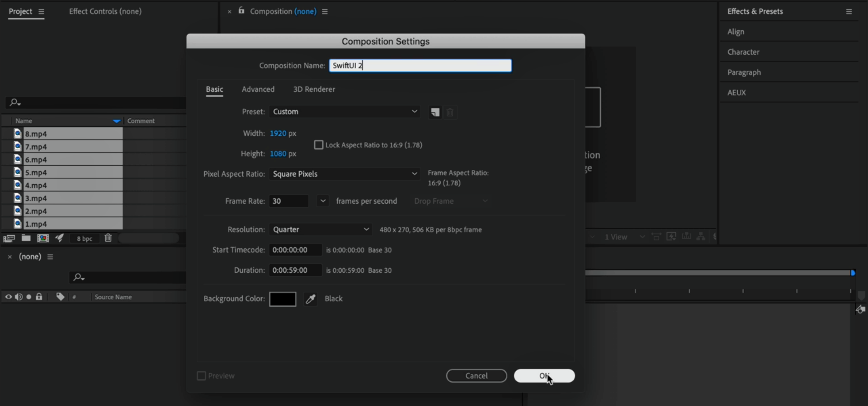Screen dimensions: 868x406
Task: Open the Project panel menu icon
Action: click(x=41, y=12)
